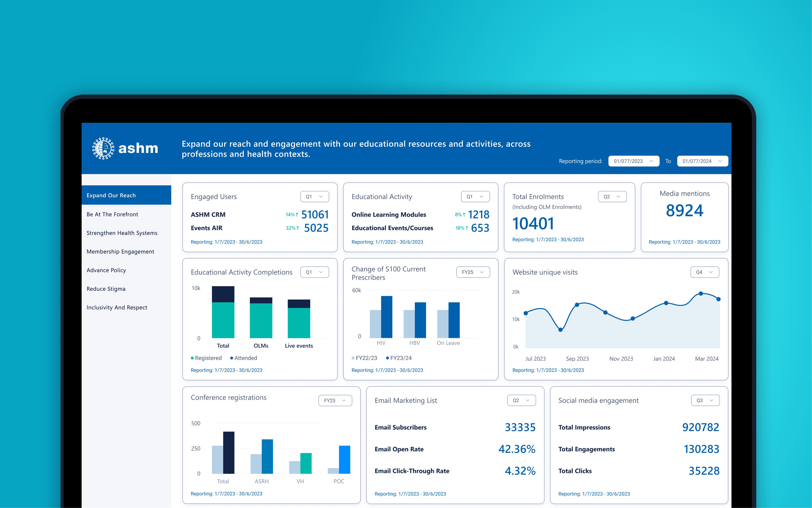Open the reporting period start date dropdown
812x508 pixels.
(633, 161)
